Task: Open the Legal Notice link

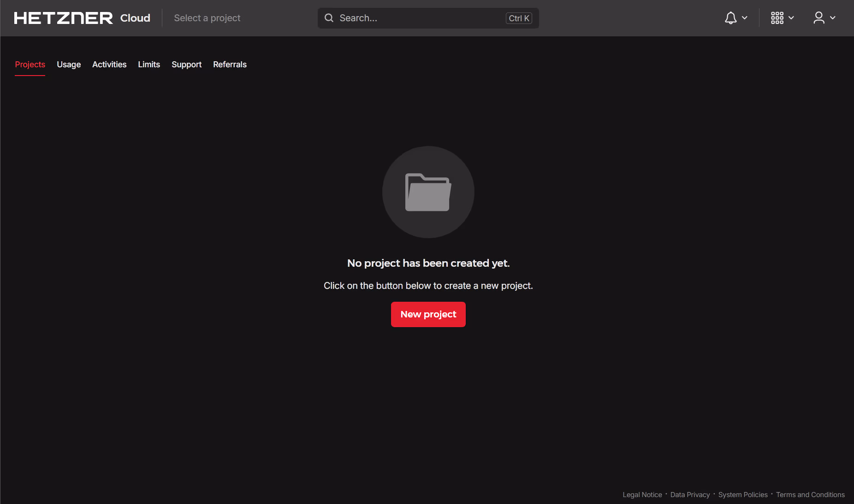Action: pyautogui.click(x=642, y=494)
